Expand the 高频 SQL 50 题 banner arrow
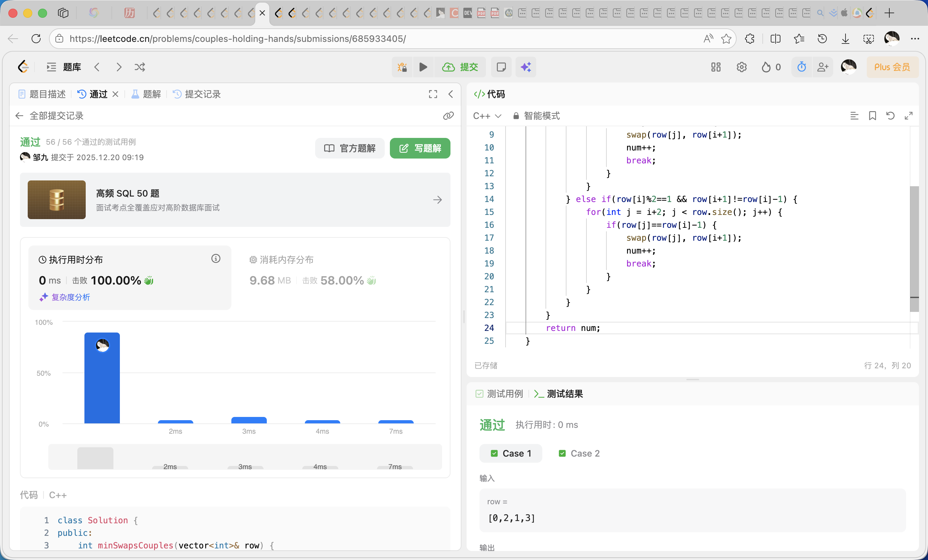Image resolution: width=928 pixels, height=560 pixels. click(x=437, y=199)
